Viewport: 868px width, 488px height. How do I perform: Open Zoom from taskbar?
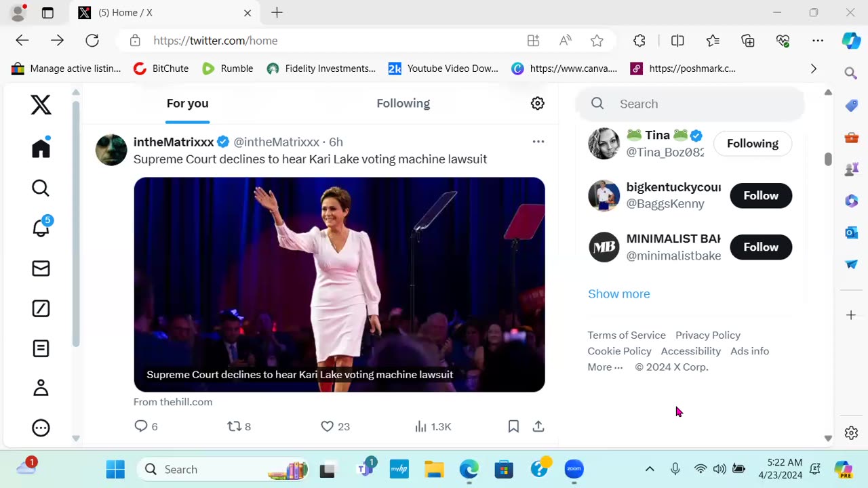coord(574,469)
